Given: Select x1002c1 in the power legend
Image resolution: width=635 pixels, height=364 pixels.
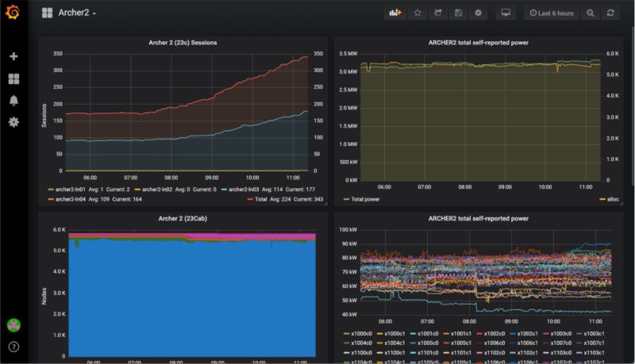Looking at the screenshot, I should click(527, 334).
